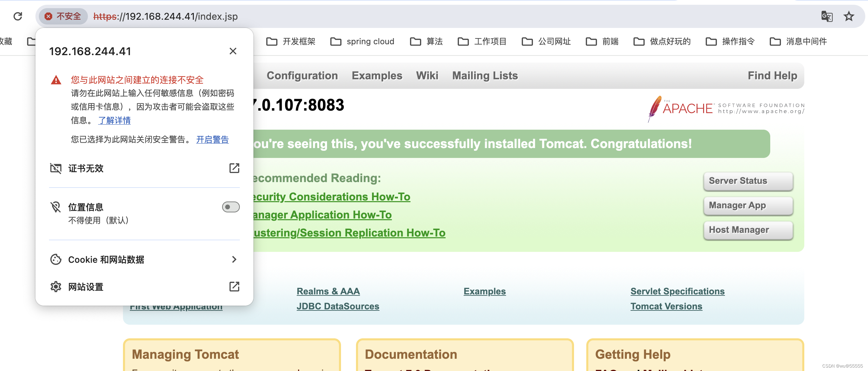868x371 pixels.
Task: Click the 网站设置 gear icon
Action: tap(56, 287)
